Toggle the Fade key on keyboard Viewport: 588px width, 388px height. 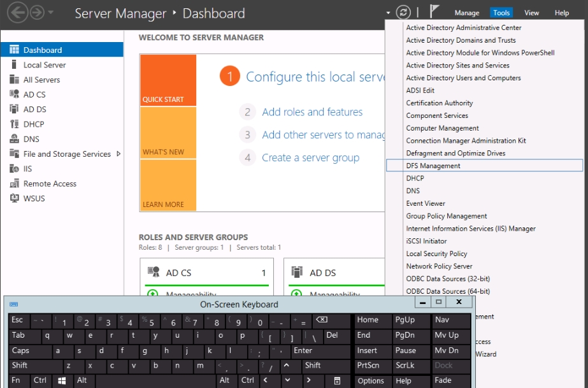[451, 381]
